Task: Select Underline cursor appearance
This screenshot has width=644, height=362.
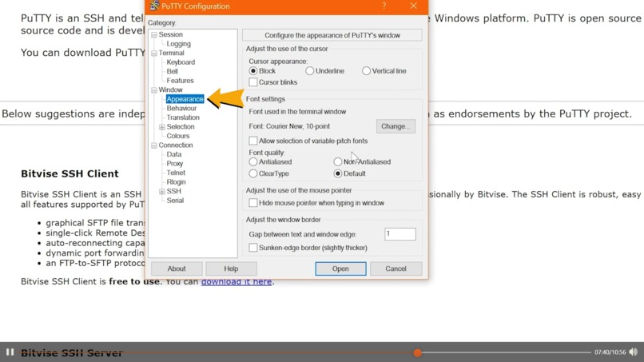Action: click(310, 71)
